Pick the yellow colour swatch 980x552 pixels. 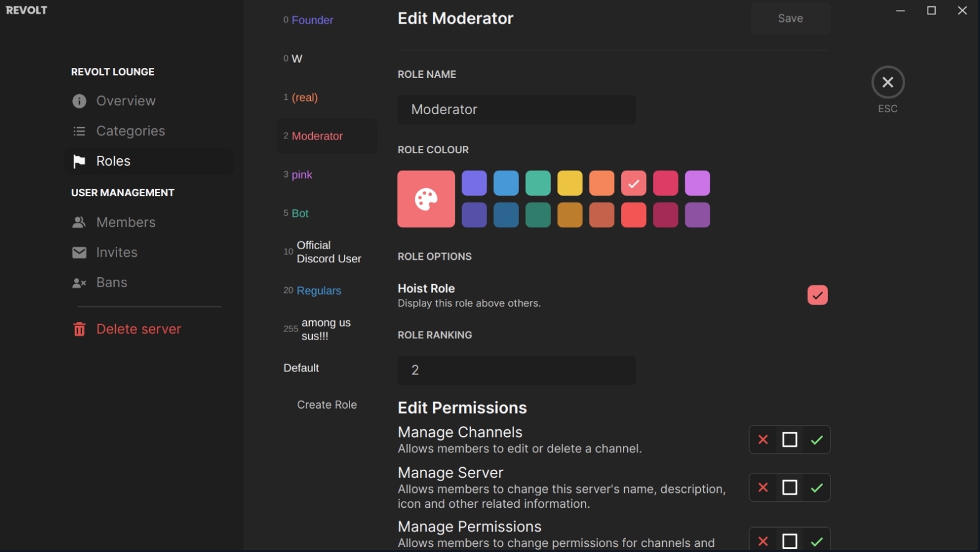coord(570,183)
